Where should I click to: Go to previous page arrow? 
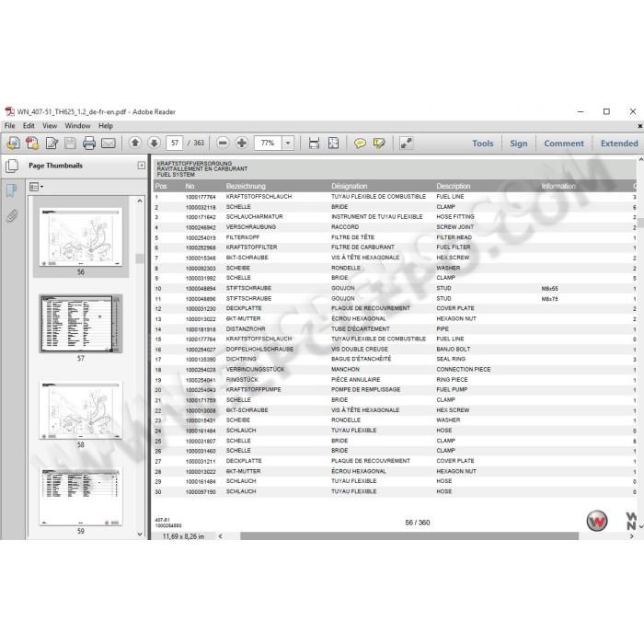coord(134,143)
